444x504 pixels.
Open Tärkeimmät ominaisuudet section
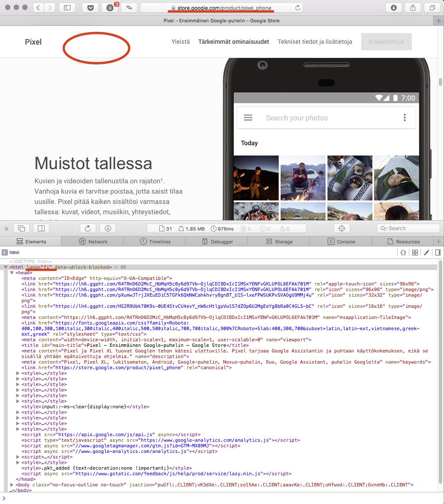pyautogui.click(x=234, y=42)
